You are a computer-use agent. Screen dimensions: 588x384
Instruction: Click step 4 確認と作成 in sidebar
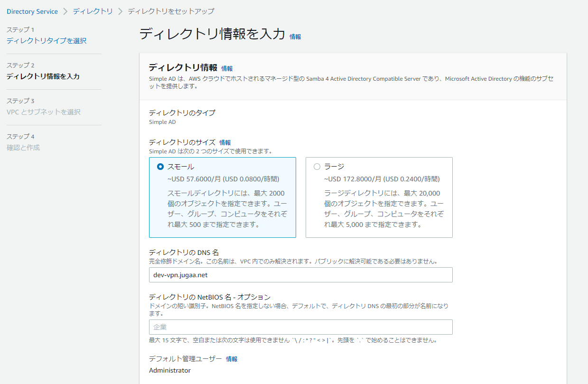point(23,148)
